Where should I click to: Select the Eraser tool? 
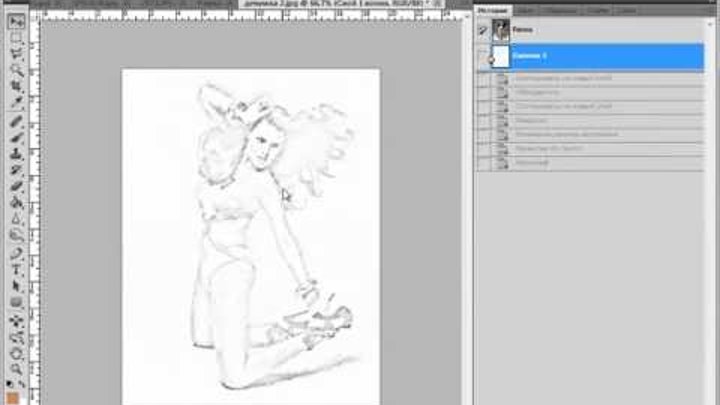click(x=16, y=186)
